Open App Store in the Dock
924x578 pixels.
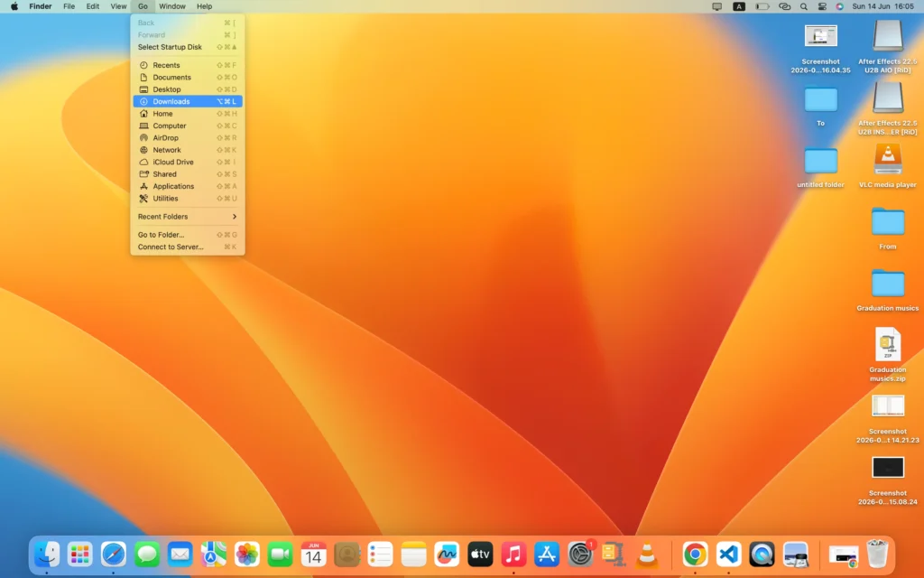(x=547, y=555)
